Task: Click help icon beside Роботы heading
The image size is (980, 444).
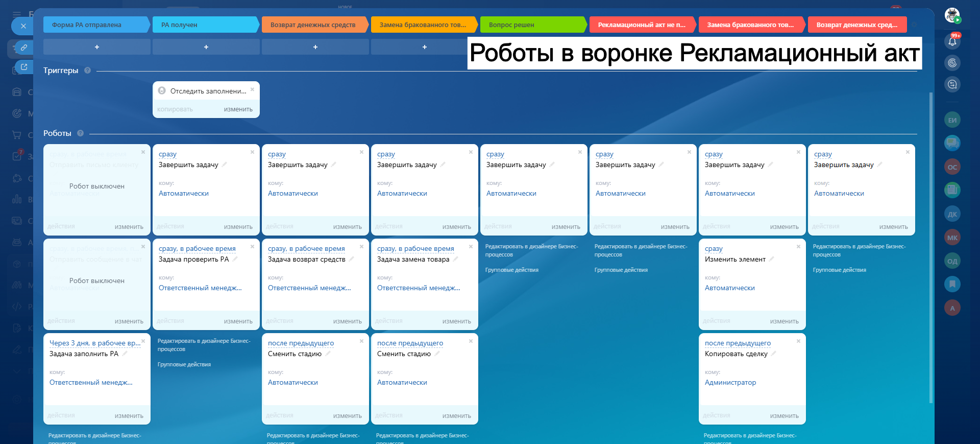Action: (x=80, y=133)
